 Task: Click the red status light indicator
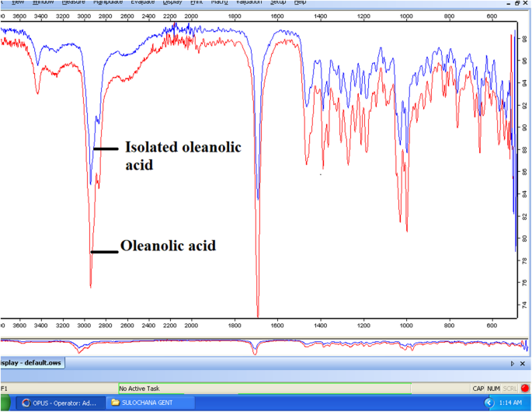click(x=525, y=388)
